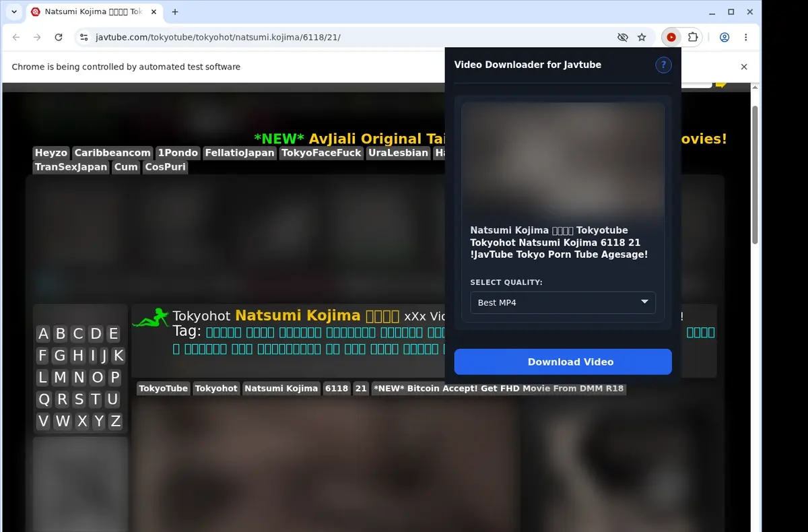Click letter A in the alphabet index

44,333
